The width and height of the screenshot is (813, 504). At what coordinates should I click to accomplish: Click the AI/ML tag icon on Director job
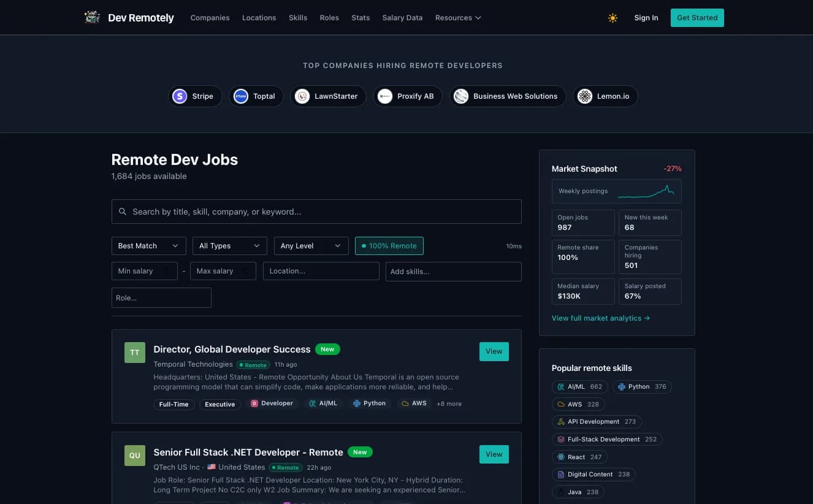[313, 403]
